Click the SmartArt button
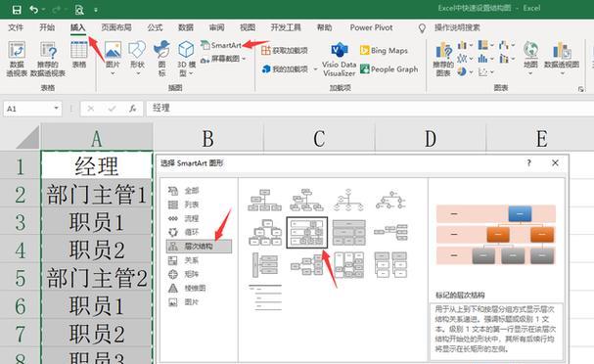The image size is (594, 364). pos(221,45)
